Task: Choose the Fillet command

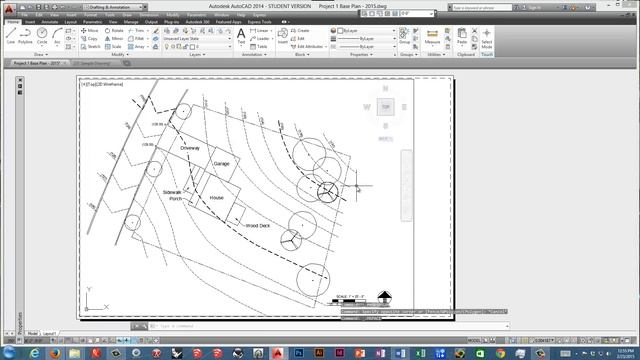Action: (136, 39)
